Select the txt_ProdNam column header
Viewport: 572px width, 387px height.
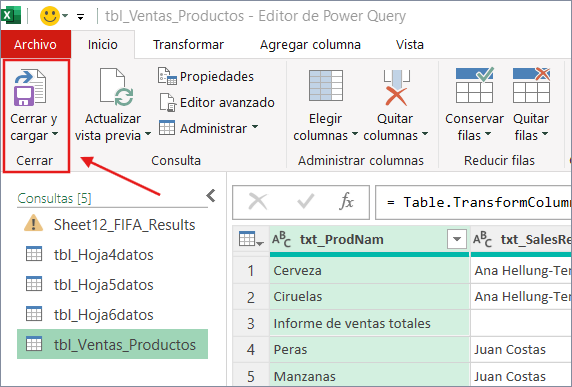point(369,240)
